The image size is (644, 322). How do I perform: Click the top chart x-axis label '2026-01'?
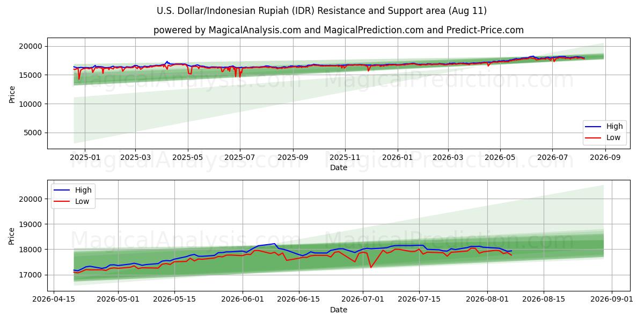click(398, 157)
